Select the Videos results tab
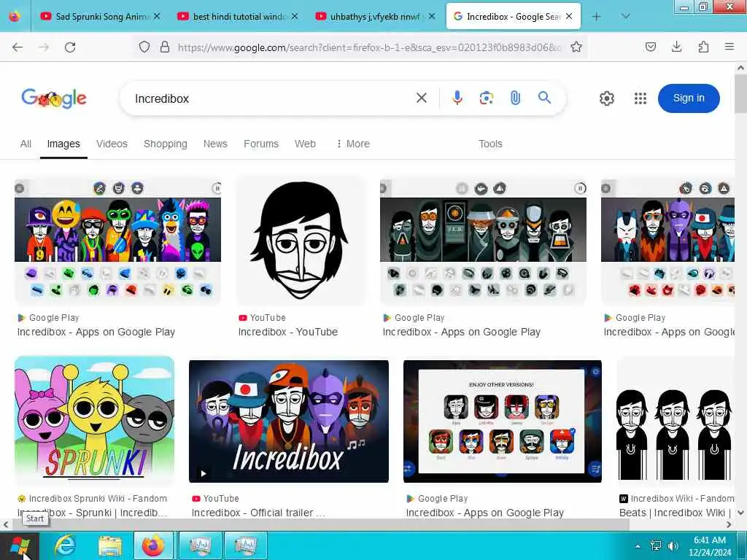 112,144
